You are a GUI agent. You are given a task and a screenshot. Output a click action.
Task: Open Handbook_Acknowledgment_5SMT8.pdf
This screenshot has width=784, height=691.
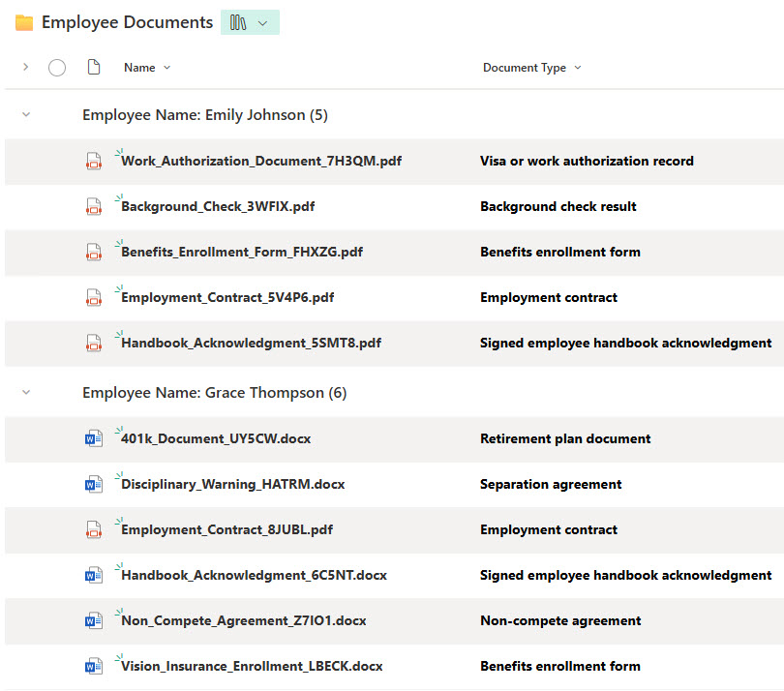point(251,343)
